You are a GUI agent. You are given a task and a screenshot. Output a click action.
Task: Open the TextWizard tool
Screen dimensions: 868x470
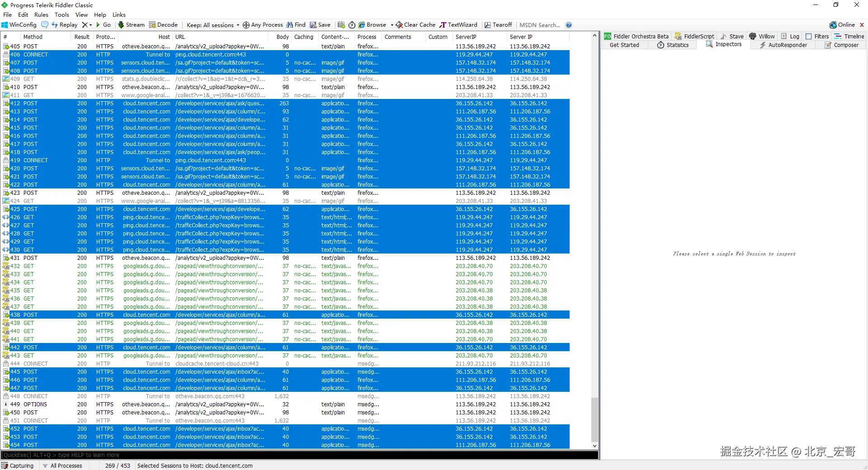click(x=458, y=25)
